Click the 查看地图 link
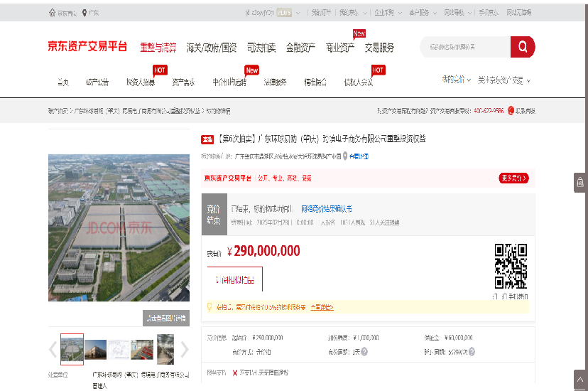Image resolution: width=588 pixels, height=391 pixels. coord(359,156)
